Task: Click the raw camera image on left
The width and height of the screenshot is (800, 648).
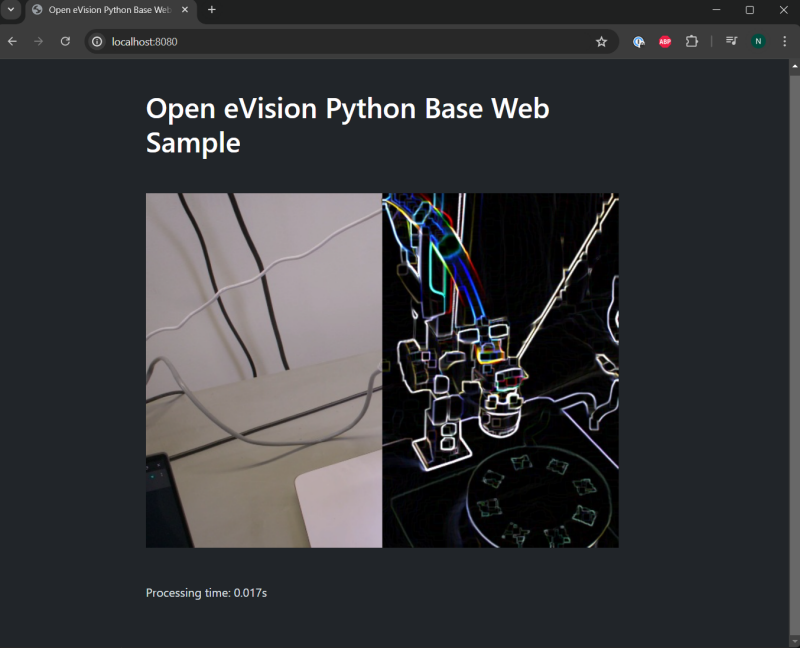Action: [x=264, y=370]
